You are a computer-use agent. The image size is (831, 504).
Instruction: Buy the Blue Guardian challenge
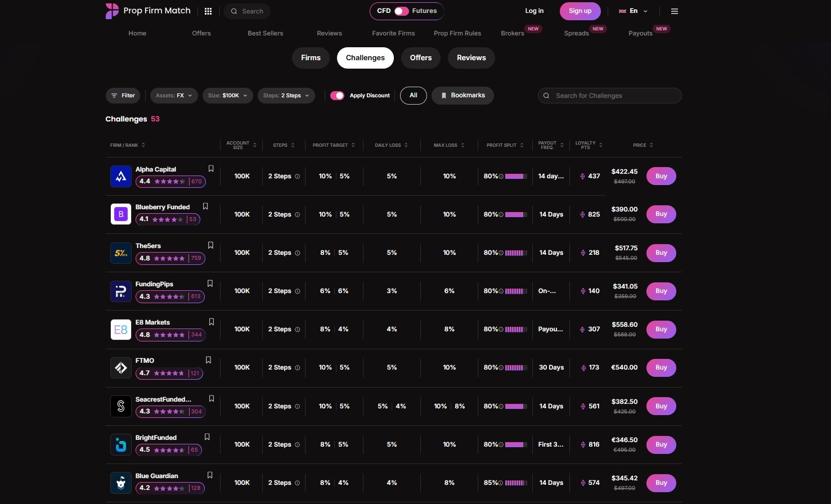pyautogui.click(x=661, y=483)
